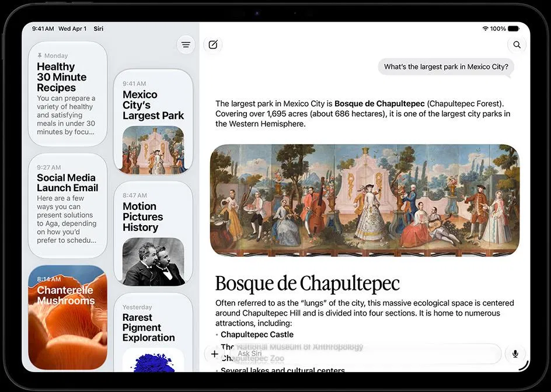Click into the Ask Siri input field

point(365,353)
